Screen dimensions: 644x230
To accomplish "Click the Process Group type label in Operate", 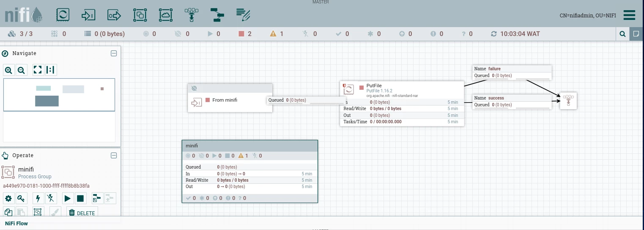I will [x=35, y=177].
